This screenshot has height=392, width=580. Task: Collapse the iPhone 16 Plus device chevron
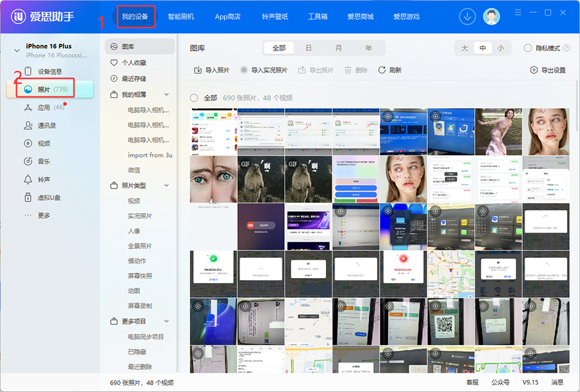(17, 51)
